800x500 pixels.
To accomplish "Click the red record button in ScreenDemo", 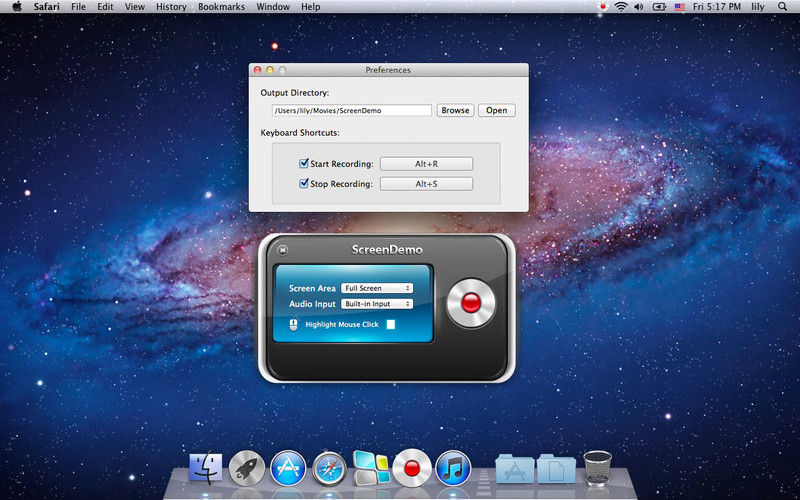I will coord(471,303).
